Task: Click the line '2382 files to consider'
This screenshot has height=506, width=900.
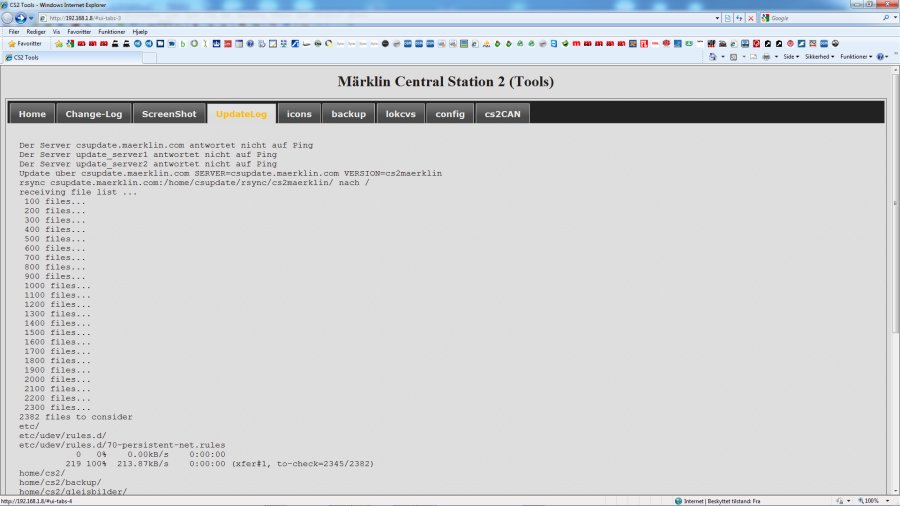Action: coord(76,417)
